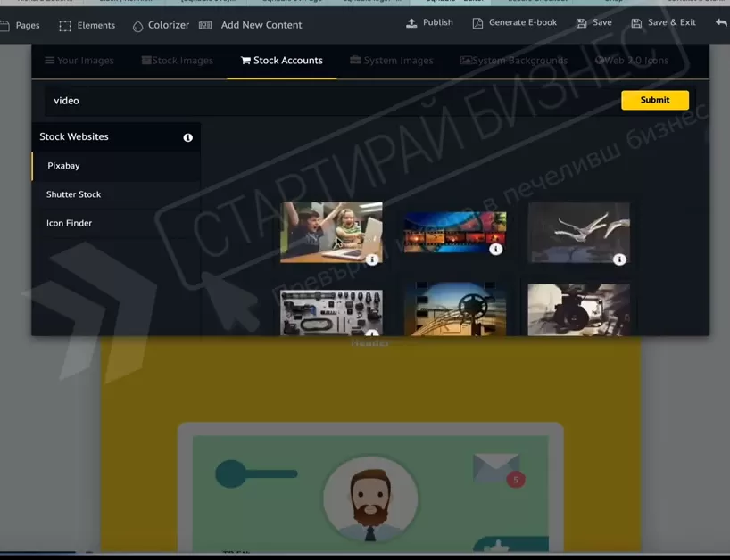The image size is (730, 560).
Task: Select the flying birds thumbnail
Action: [x=578, y=232]
